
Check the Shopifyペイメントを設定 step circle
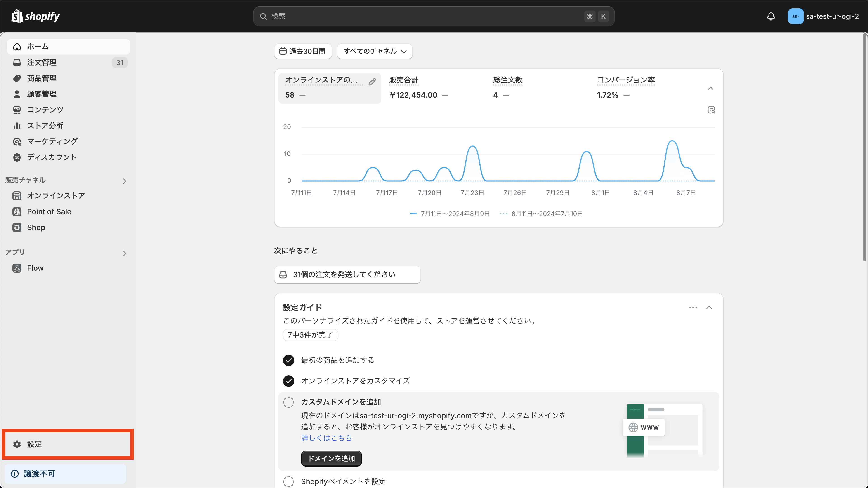tap(288, 481)
